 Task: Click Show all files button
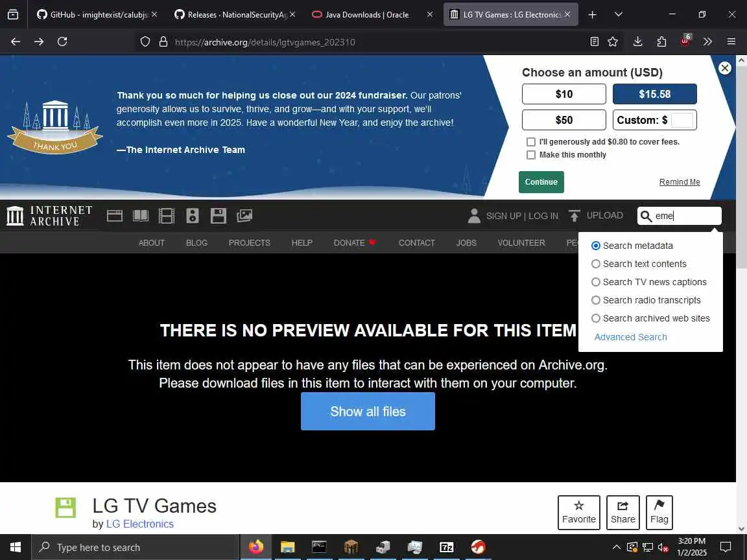pos(368,412)
